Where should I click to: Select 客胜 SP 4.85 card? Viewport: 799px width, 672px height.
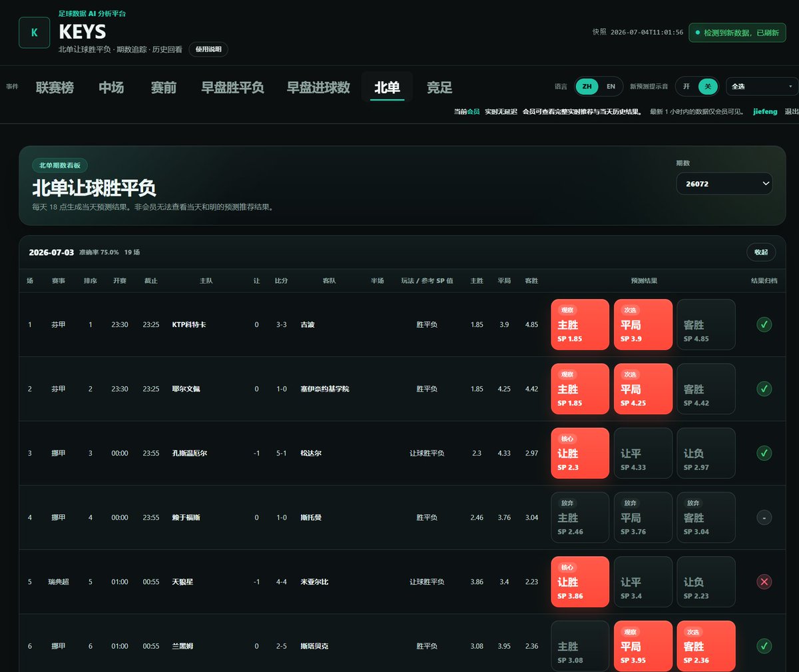tap(706, 324)
